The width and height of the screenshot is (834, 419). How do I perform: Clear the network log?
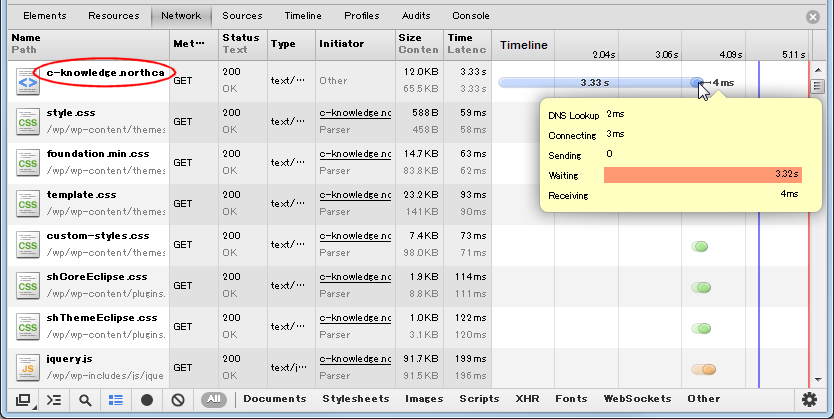coord(178,400)
